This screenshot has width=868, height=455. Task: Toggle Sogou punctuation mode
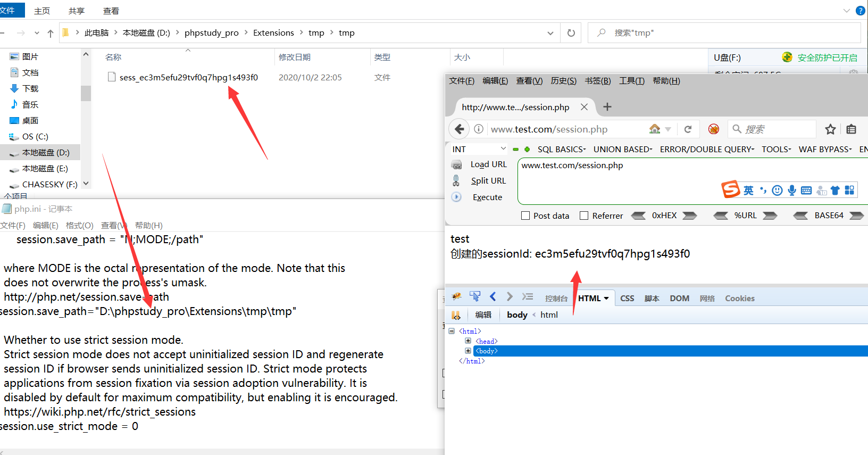pyautogui.click(x=763, y=191)
